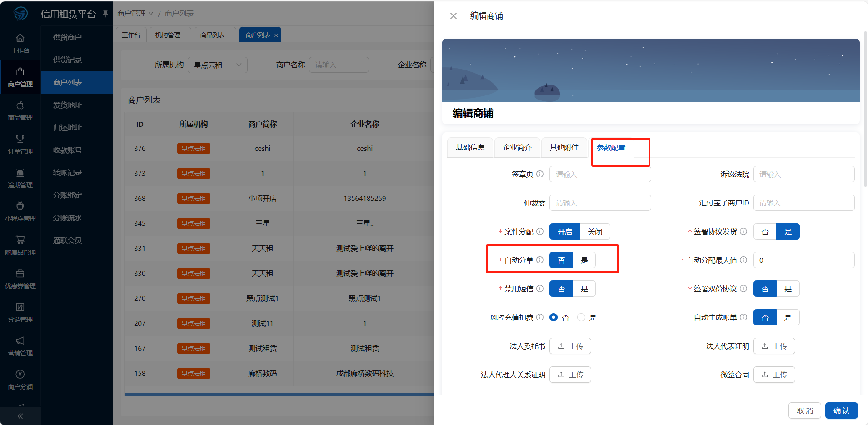The image size is (868, 425).
Task: Click the 商户名称 search field
Action: coord(339,65)
